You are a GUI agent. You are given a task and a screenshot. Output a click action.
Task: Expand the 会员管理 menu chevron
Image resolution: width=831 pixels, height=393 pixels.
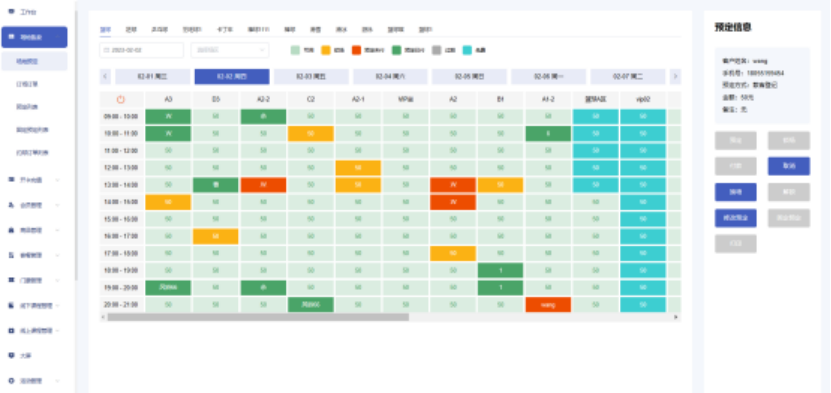point(58,205)
